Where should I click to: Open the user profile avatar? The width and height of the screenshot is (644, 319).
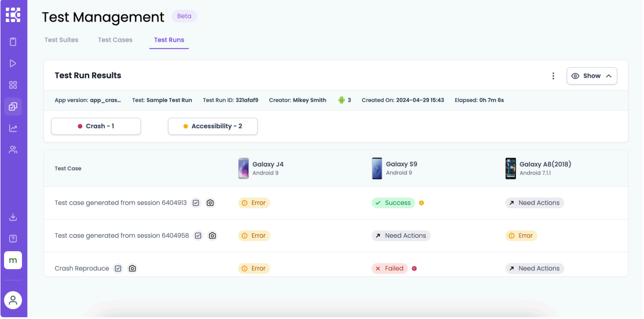click(x=13, y=300)
